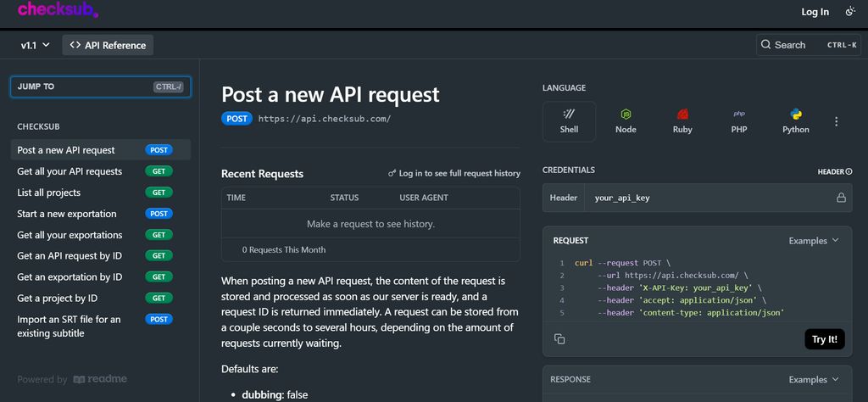Click the lock icon in the Header field

841,198
